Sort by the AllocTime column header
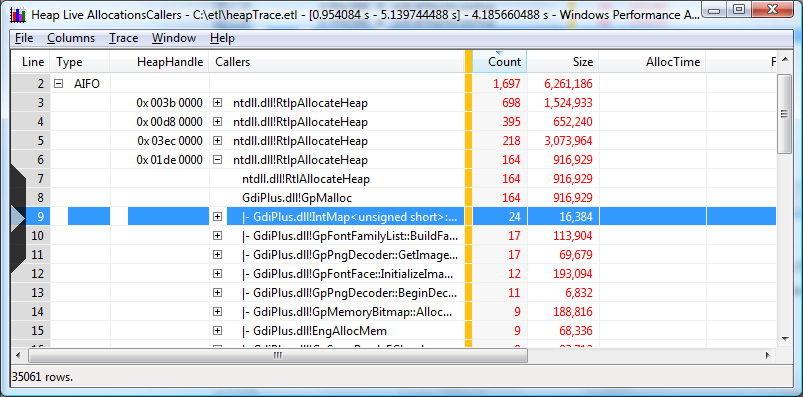Viewport: 803px width, 397px height. pyautogui.click(x=652, y=62)
